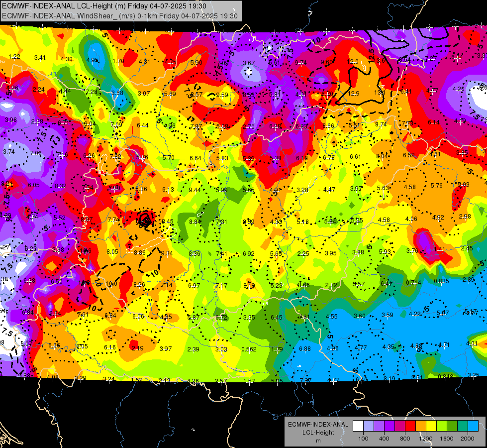The height and width of the screenshot is (448, 487).
Task: Click the orange legend color swatch
Action: [x=421, y=426]
